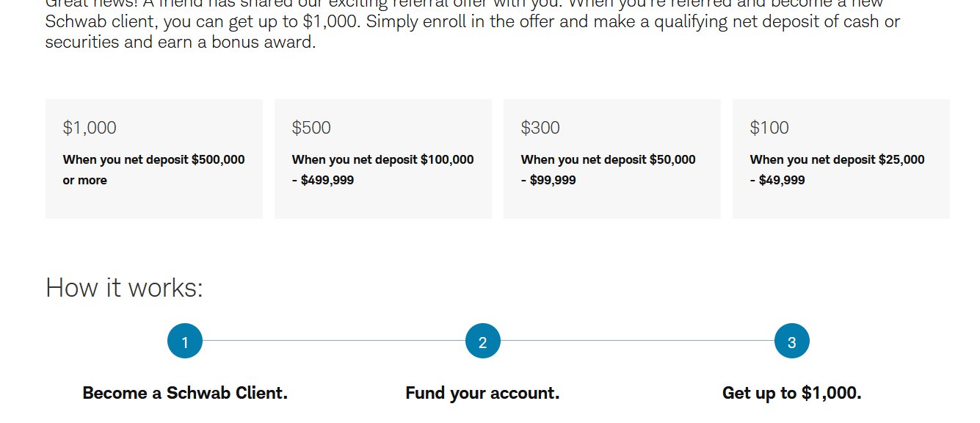Click the $50,000 - $99,999 deposit description
Image resolution: width=980 pixels, height=423 pixels.
609,170
